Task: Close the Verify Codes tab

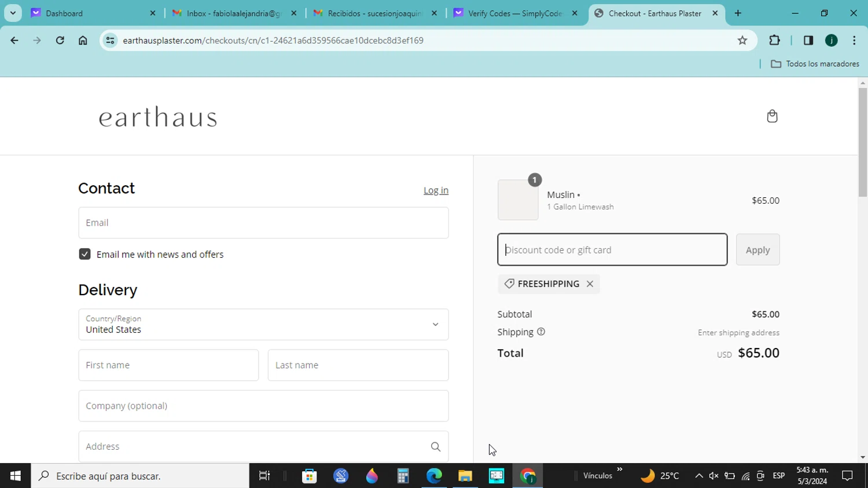Action: click(575, 13)
